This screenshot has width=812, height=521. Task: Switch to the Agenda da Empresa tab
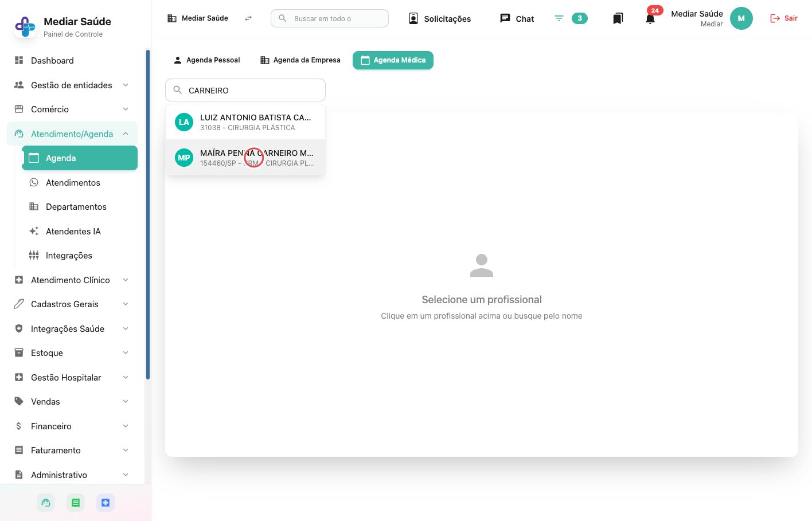tap(300, 60)
